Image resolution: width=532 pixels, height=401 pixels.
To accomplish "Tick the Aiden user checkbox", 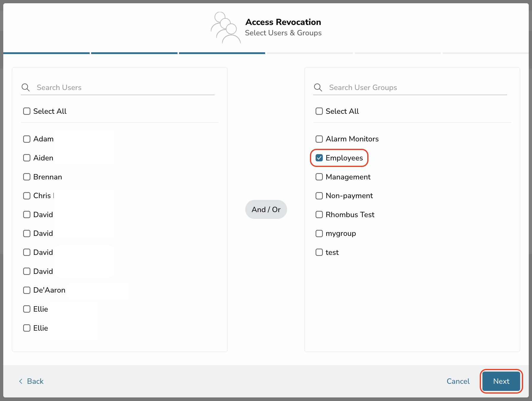I will (27, 158).
